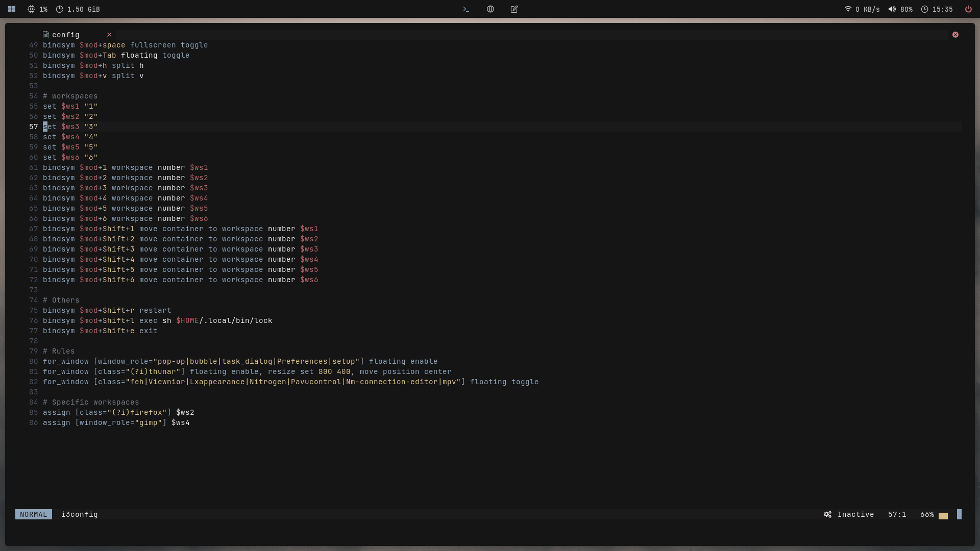Launch the text editor pencil icon

[x=514, y=9]
